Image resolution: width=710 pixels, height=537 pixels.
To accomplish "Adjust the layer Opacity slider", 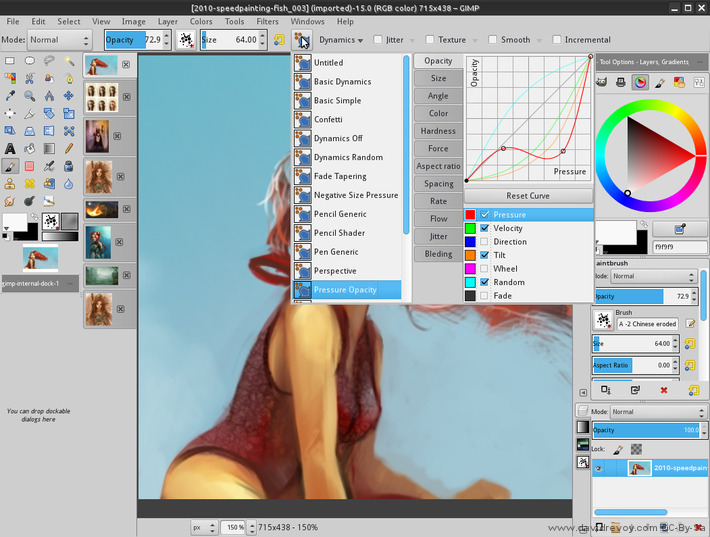I will [x=640, y=430].
